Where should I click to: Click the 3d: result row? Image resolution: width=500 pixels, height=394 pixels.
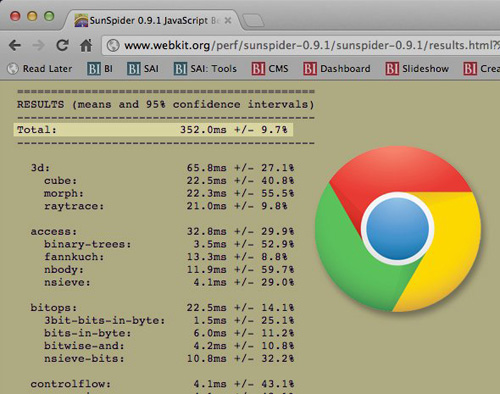pos(162,168)
